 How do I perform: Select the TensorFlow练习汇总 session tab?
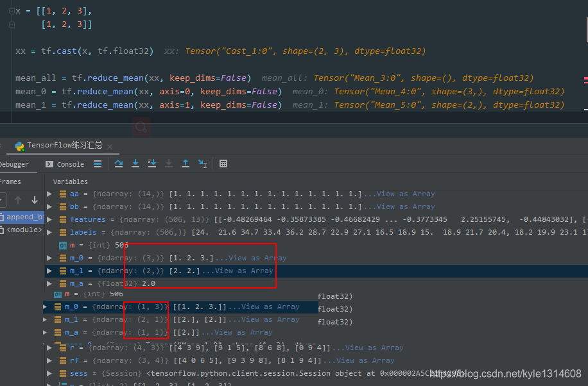[x=64, y=146]
